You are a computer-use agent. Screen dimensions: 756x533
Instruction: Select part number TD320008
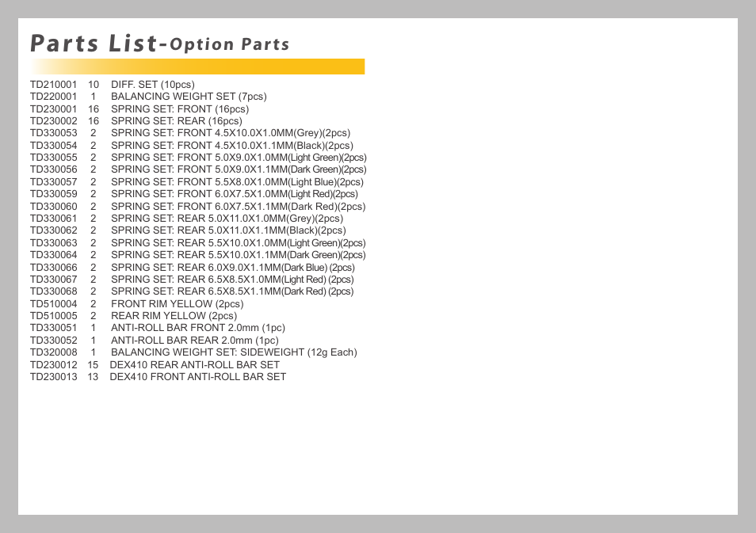pos(54,352)
